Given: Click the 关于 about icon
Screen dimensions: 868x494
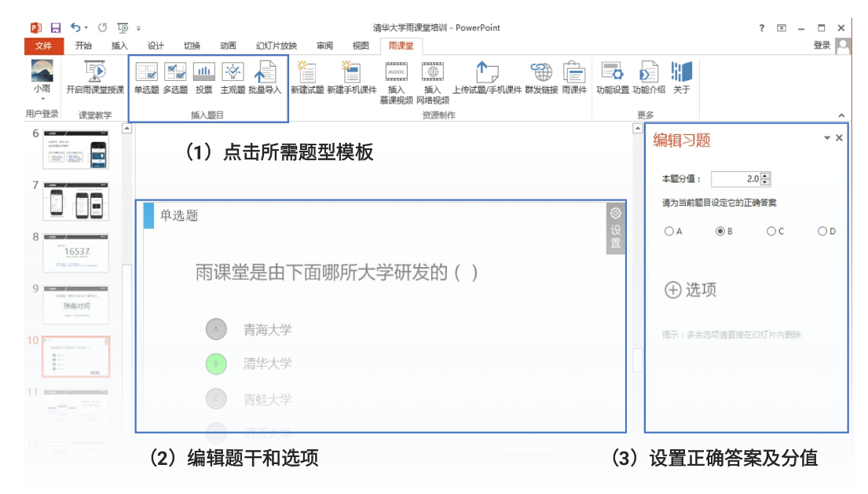Looking at the screenshot, I should point(682,78).
